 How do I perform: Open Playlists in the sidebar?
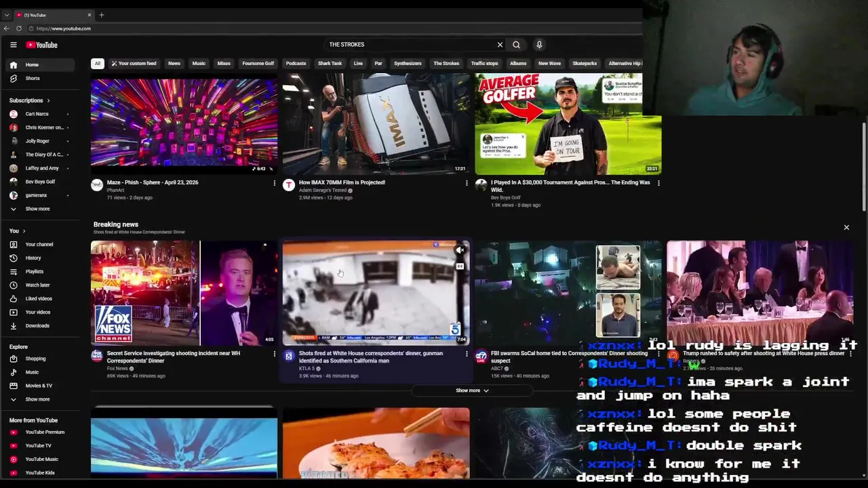point(41,272)
